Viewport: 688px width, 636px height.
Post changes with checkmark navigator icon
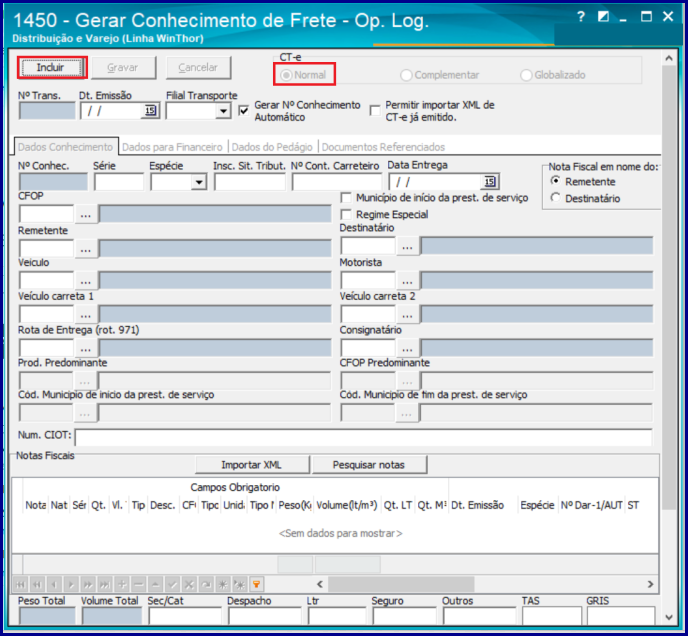tap(172, 585)
